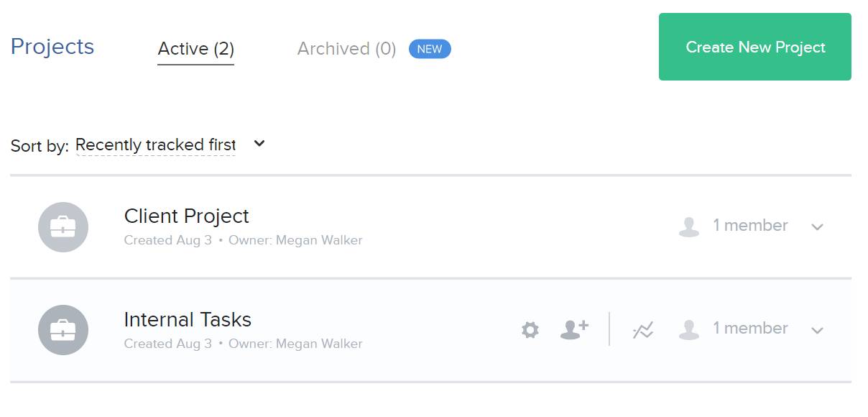The height and width of the screenshot is (417, 868).
Task: Click the briefcase icon for Internal Tasks
Action: pos(63,329)
